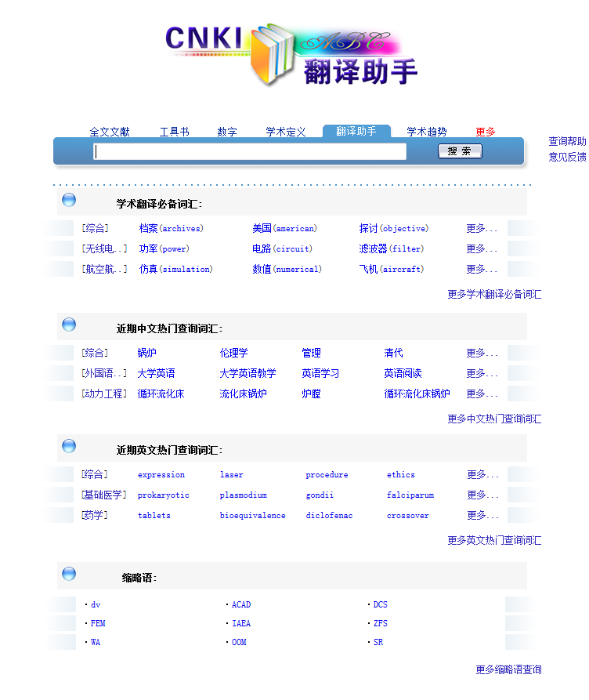
Task: Open 更多中文热门查询词汇 link
Action: click(494, 419)
